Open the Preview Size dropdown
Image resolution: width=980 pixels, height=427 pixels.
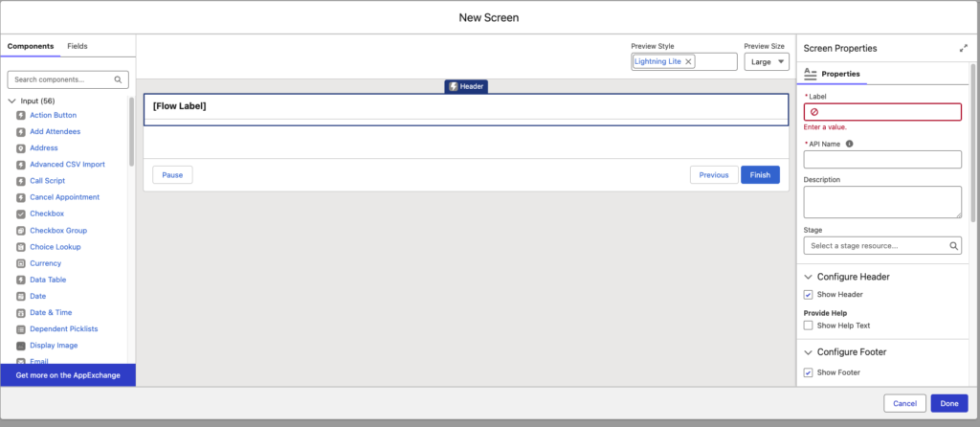pos(767,61)
